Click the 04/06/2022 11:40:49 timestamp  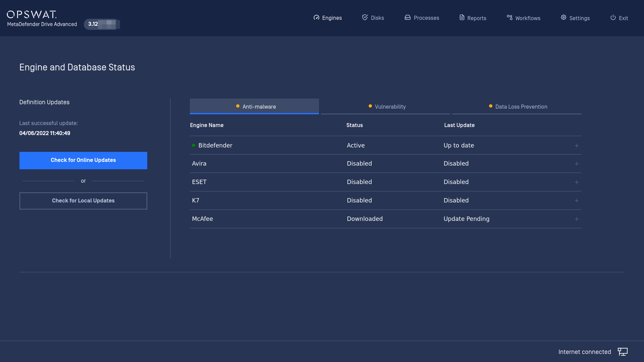click(x=45, y=133)
